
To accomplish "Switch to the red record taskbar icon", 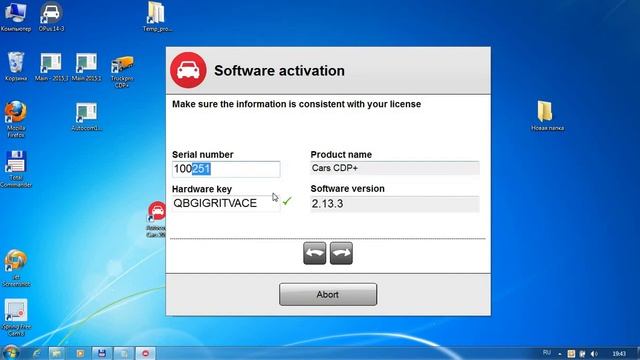I will 146,353.
